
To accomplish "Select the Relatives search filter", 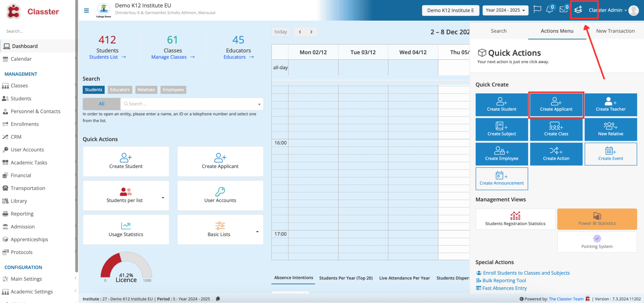I will [x=146, y=90].
